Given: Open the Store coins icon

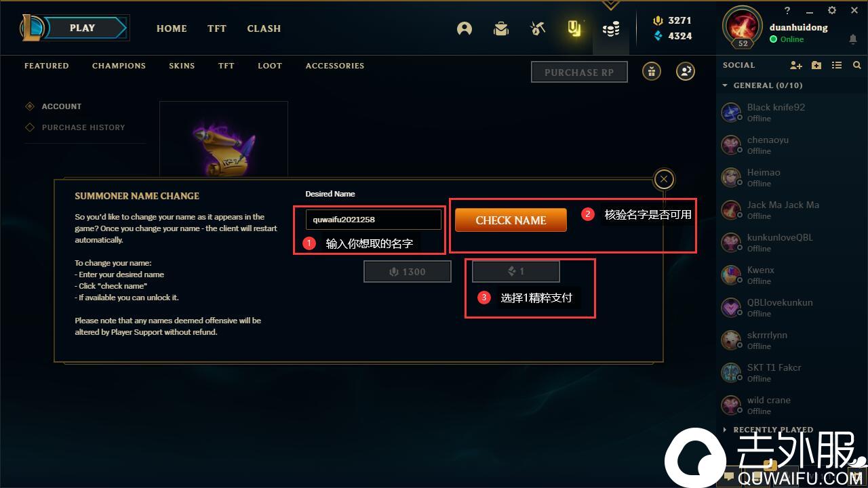Looking at the screenshot, I should coord(611,28).
